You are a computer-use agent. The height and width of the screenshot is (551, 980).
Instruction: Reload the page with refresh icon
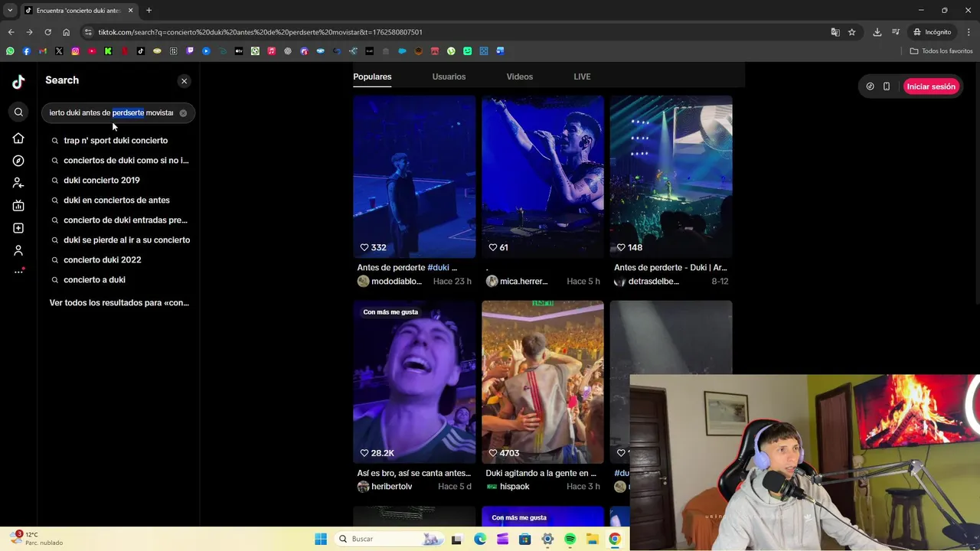pos(47,32)
